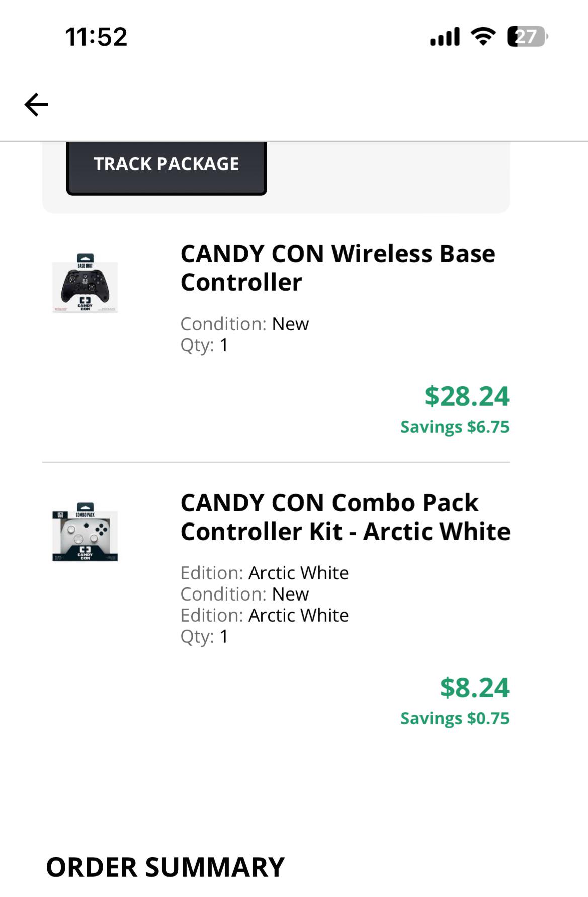Select the Arctic White edition option
The image size is (588, 897).
click(265, 573)
